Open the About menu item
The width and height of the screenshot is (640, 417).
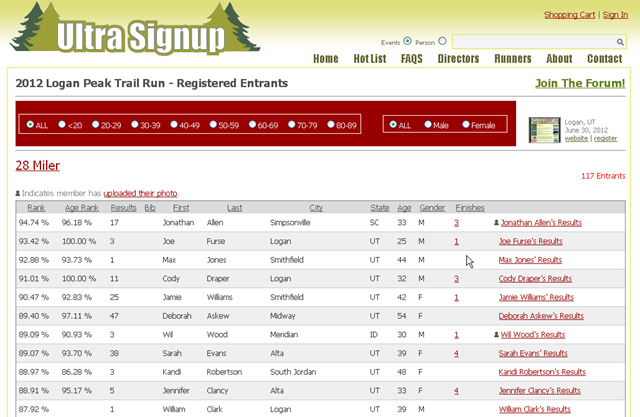point(559,59)
